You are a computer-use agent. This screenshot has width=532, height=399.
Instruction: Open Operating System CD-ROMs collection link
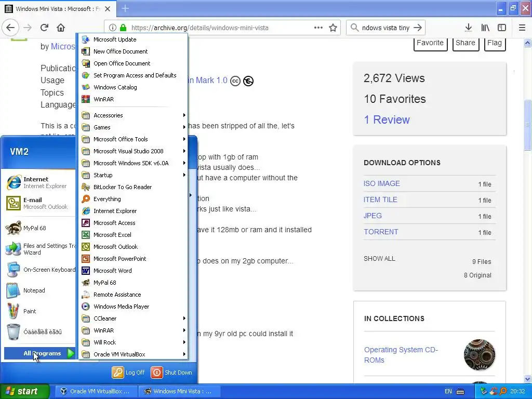(401, 355)
